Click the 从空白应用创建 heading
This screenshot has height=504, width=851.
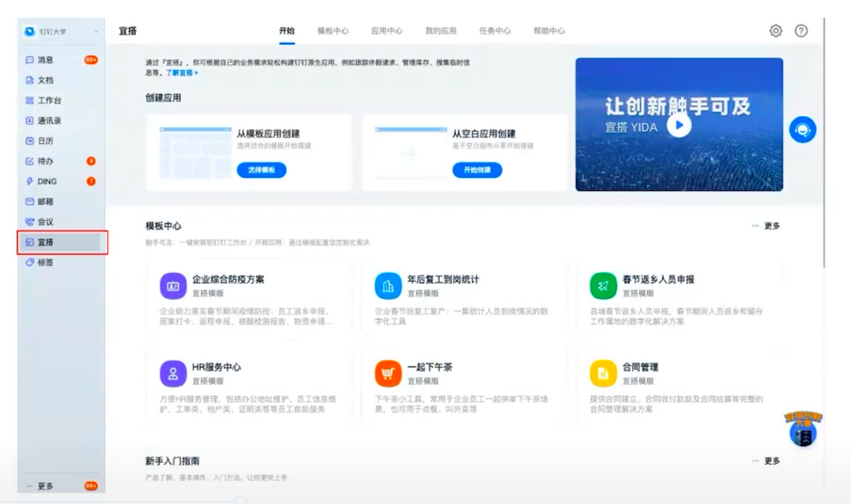(x=484, y=134)
